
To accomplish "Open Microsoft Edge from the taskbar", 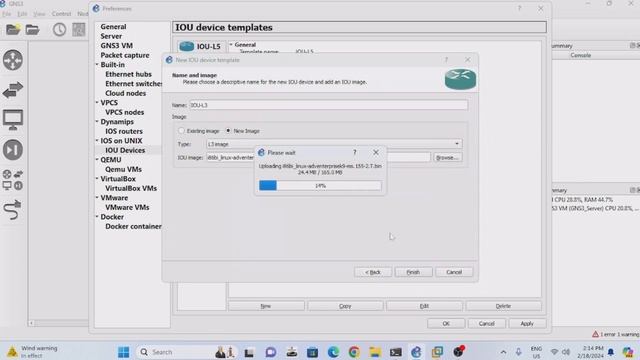I will point(333,351).
